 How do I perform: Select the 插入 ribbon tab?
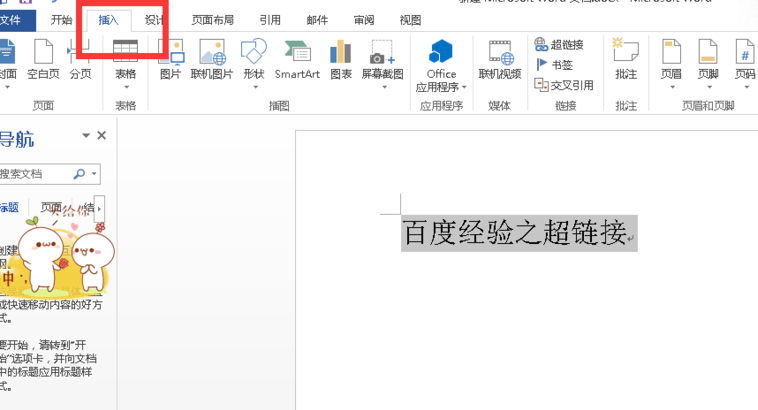tap(108, 20)
